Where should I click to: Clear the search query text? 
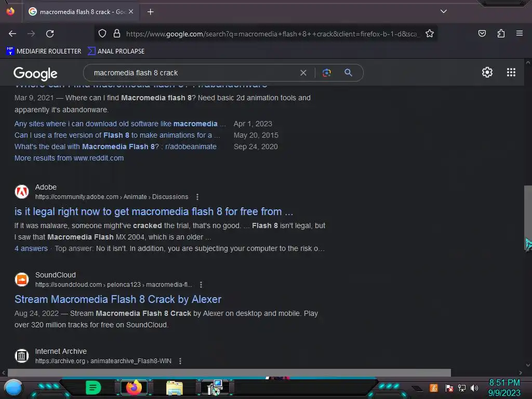point(303,73)
